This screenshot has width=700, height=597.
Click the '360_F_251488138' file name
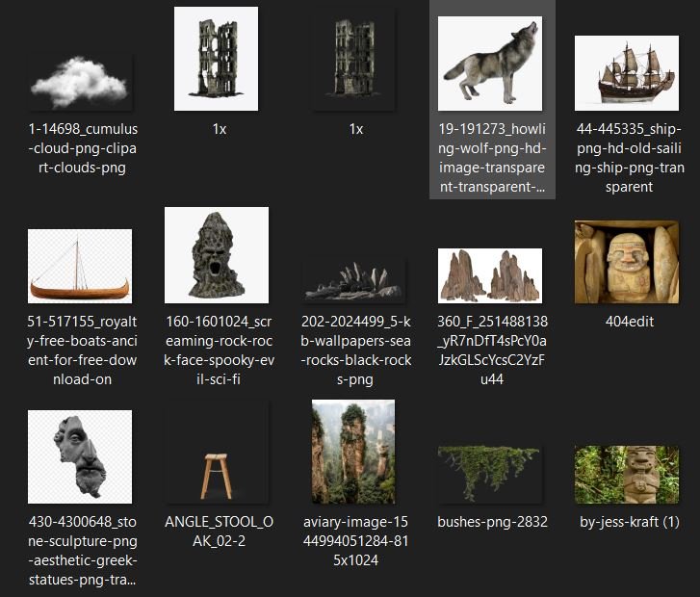pyautogui.click(x=492, y=350)
